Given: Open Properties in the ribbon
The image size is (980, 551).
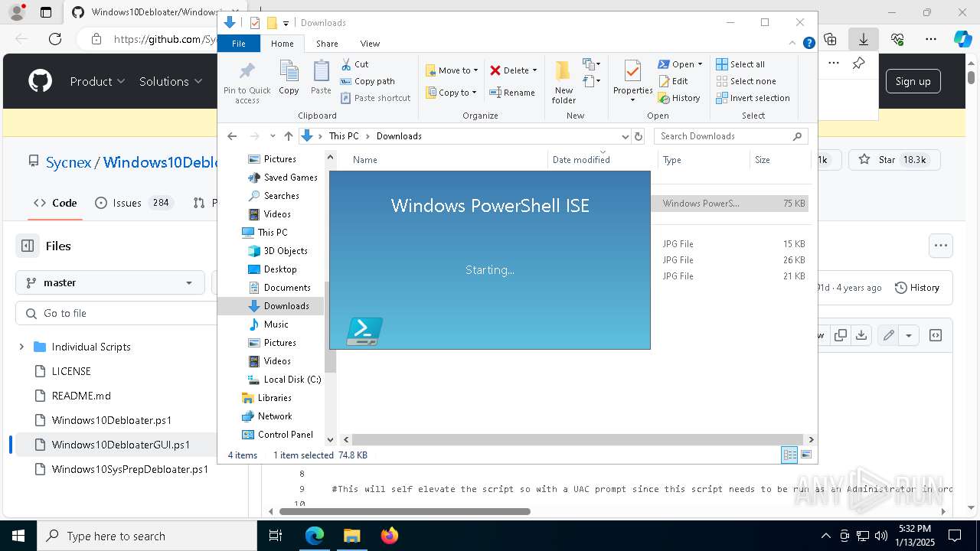Looking at the screenshot, I should pos(632,81).
